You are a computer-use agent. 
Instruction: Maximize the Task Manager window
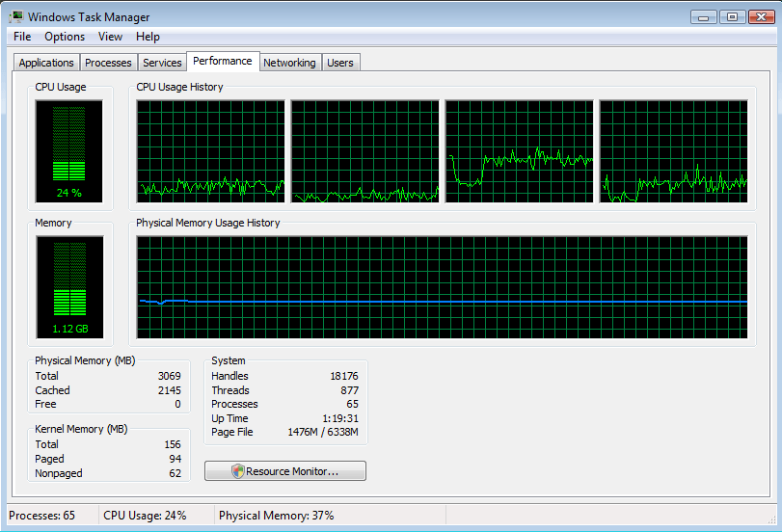[732, 17]
